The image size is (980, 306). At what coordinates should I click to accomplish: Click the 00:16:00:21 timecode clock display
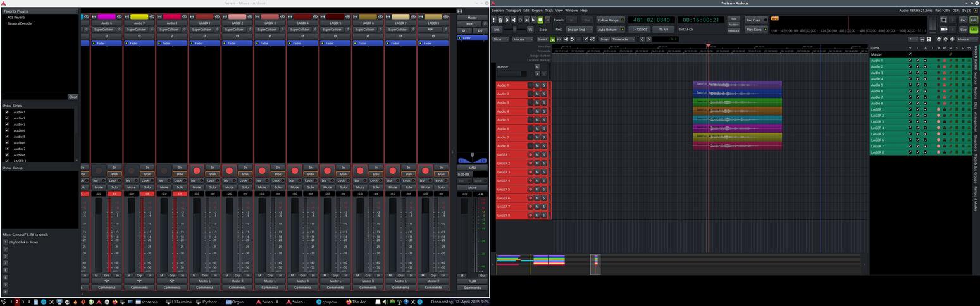[700, 20]
